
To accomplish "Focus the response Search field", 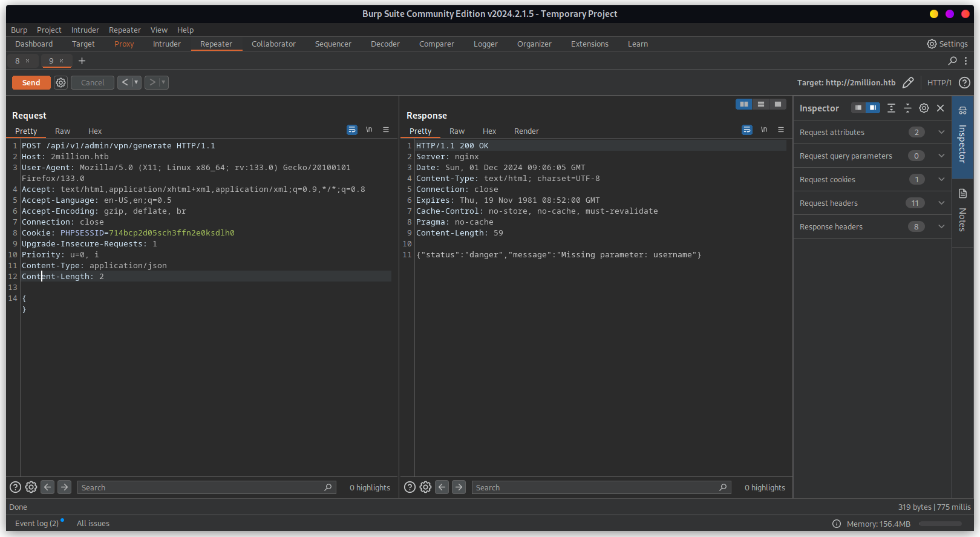I will click(x=601, y=487).
